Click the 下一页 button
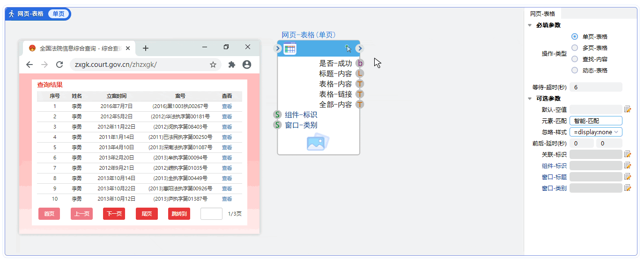 pos(114,214)
